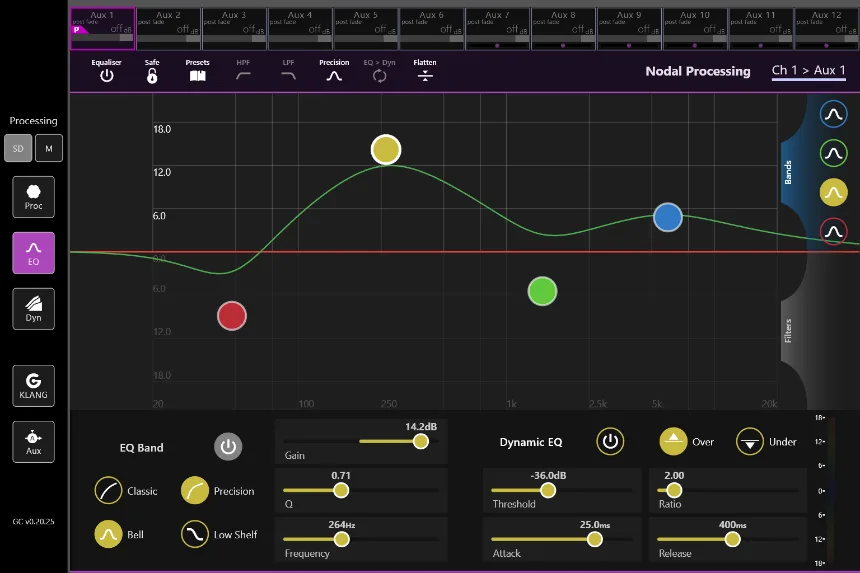Image resolution: width=860 pixels, height=573 pixels.
Task: Click the Attack slider handle
Action: pyautogui.click(x=595, y=540)
